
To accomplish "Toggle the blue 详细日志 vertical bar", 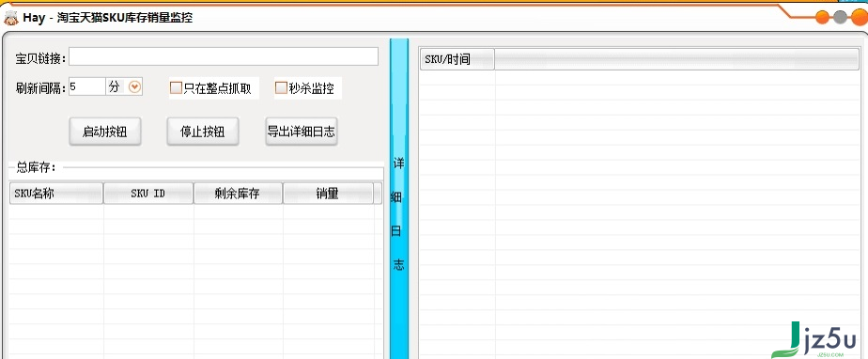I will coord(398,198).
